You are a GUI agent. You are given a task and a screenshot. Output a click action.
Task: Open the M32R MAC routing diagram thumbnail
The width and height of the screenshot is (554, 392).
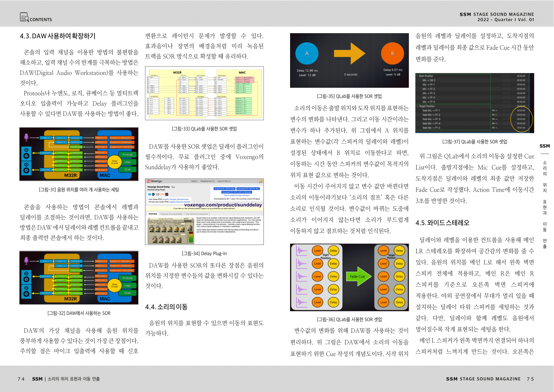(204, 93)
